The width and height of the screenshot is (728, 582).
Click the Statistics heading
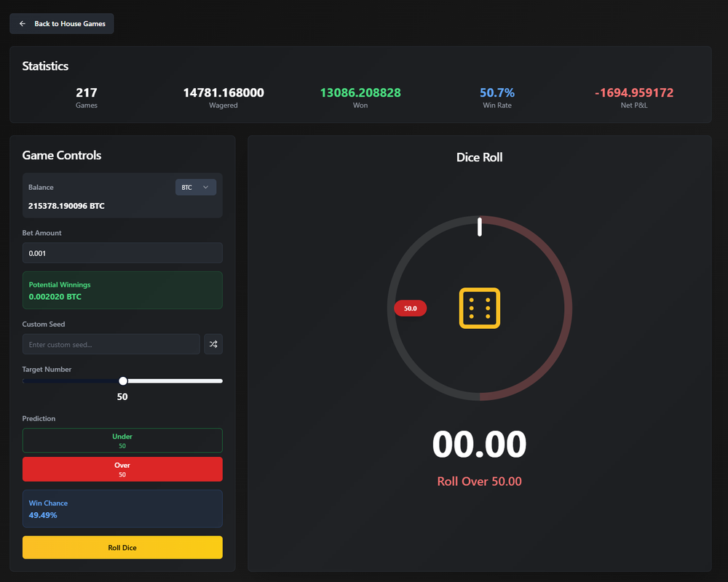click(45, 66)
